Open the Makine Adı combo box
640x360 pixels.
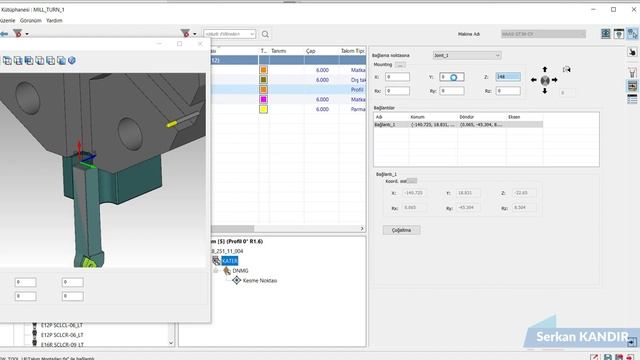point(543,34)
